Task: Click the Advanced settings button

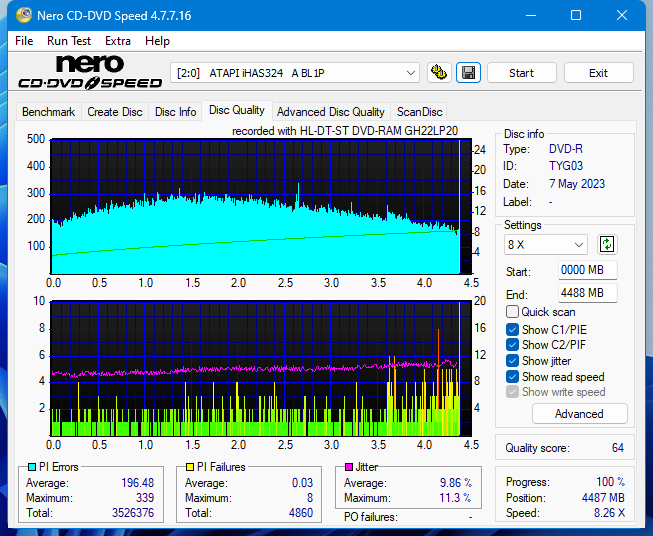Action: click(x=579, y=414)
